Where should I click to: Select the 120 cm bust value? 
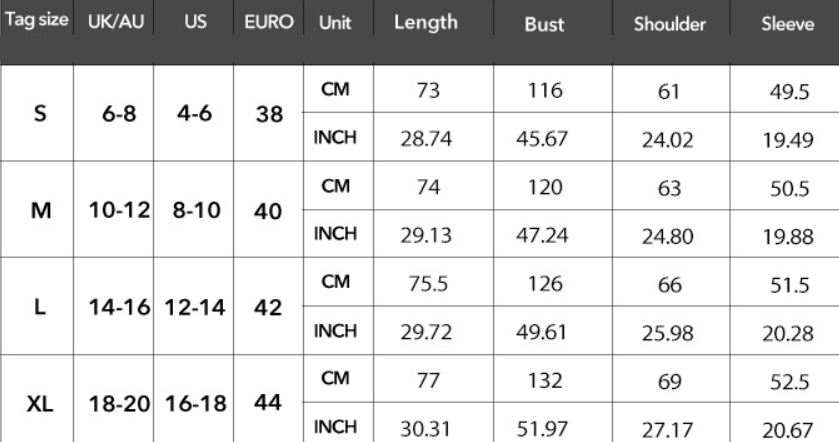tap(545, 187)
